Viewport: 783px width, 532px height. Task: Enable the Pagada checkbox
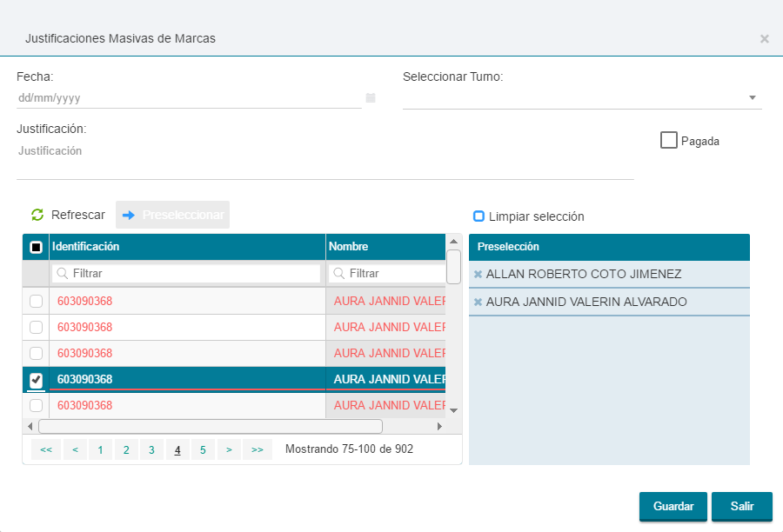click(669, 140)
